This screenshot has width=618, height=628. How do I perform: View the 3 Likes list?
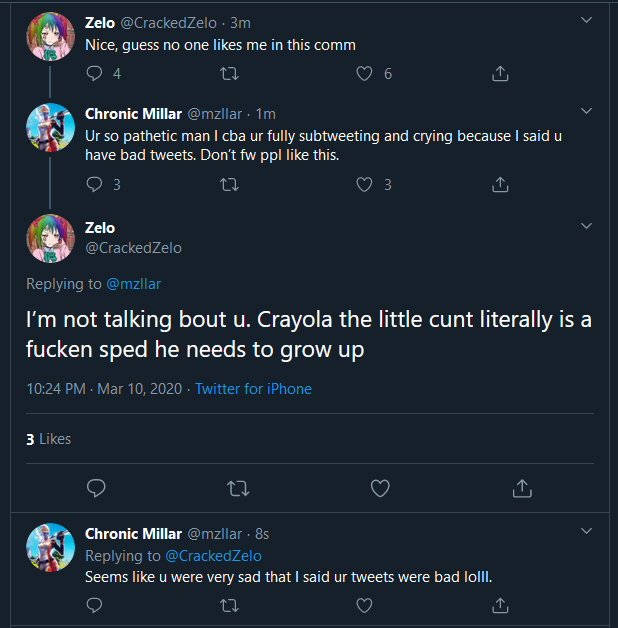click(x=48, y=439)
